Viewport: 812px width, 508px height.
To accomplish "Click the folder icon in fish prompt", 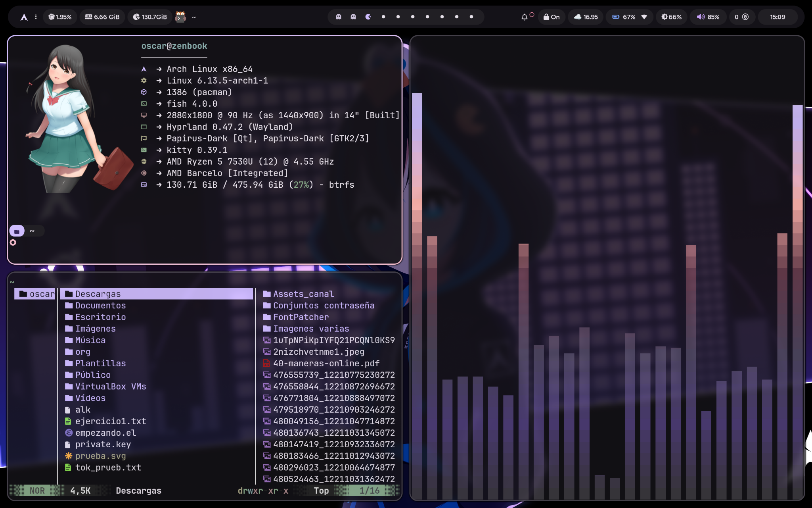I will tap(17, 231).
